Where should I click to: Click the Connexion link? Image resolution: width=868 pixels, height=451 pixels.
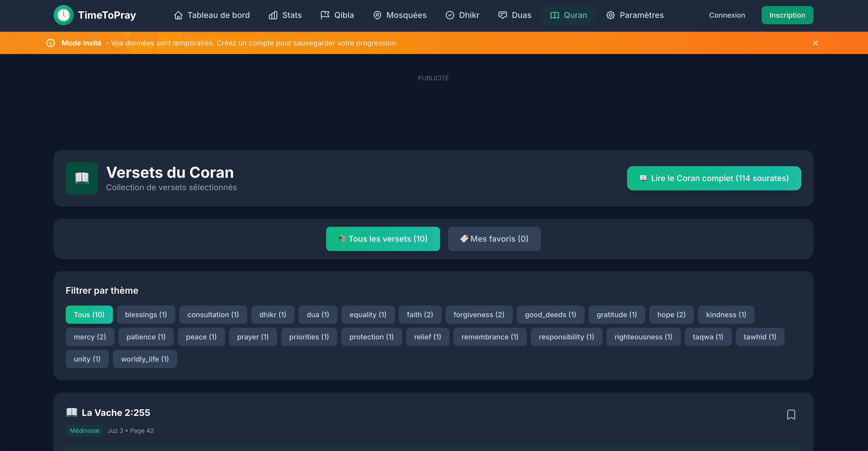727,15
